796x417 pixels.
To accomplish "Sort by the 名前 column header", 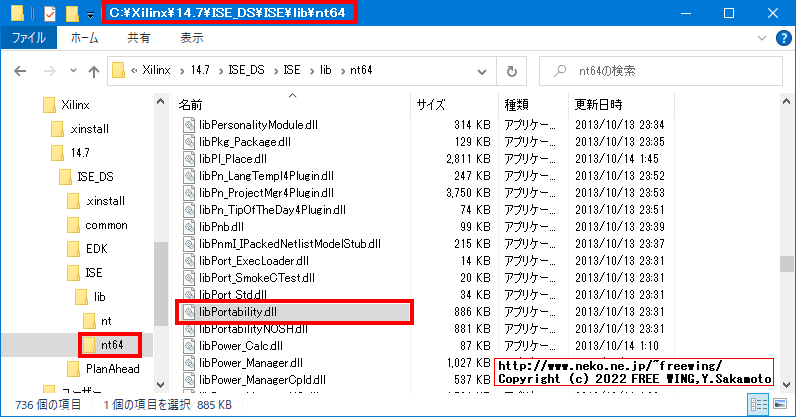I will [x=190, y=105].
